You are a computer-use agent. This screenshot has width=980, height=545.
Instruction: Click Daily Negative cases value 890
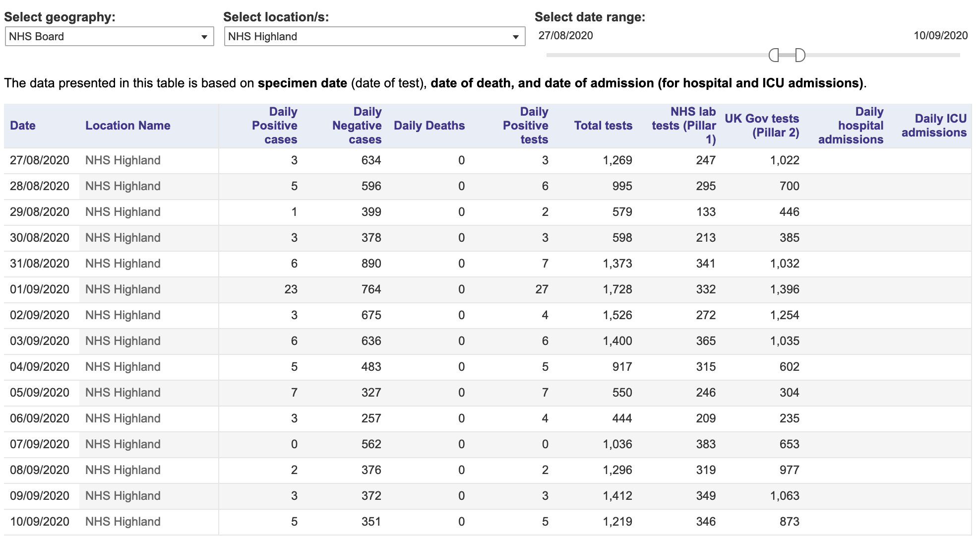(x=371, y=264)
